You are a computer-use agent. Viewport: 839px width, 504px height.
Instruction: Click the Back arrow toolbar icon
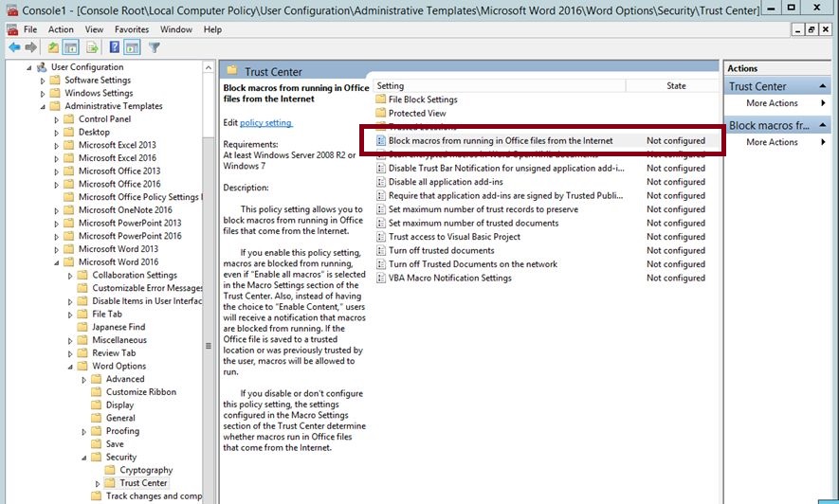tap(14, 47)
